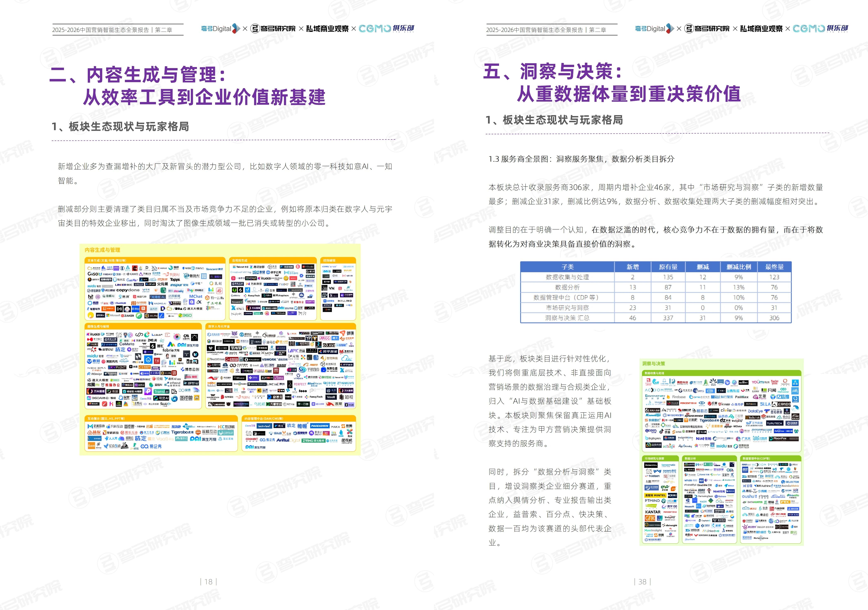The image size is (868, 610).
Task: Click page number 38 at the bottom
Action: coord(642,582)
